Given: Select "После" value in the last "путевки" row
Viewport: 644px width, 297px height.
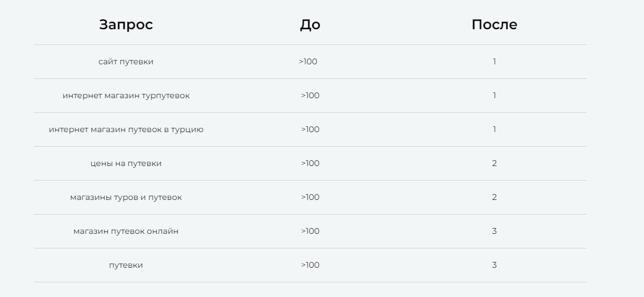Looking at the screenshot, I should click(494, 265).
